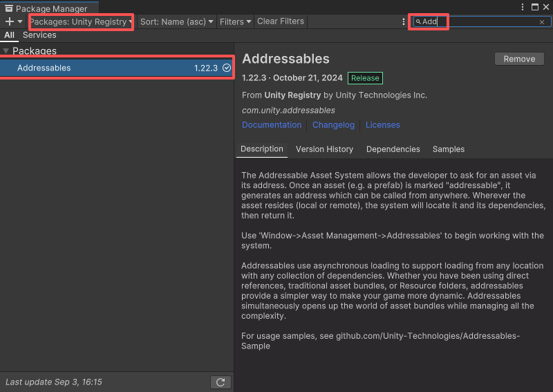Screen dimensions: 553x392
Task: Switch to the Services tab
Action: click(39, 35)
